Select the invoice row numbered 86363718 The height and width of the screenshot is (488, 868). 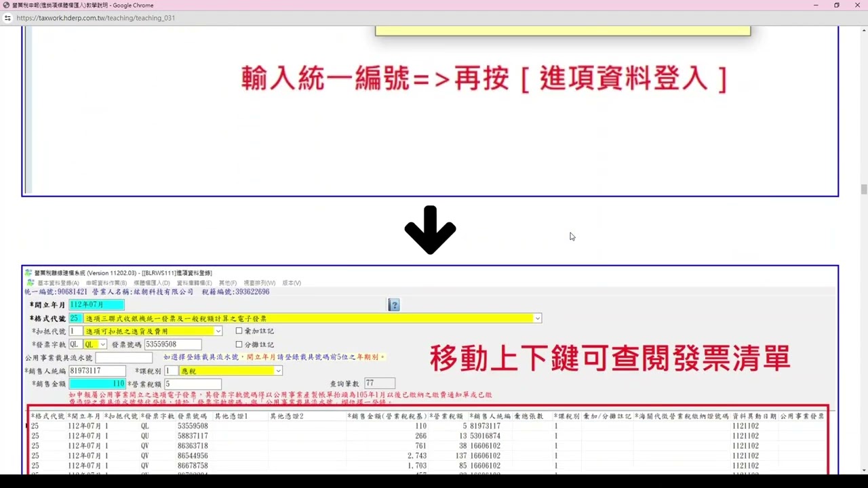[x=427, y=446]
